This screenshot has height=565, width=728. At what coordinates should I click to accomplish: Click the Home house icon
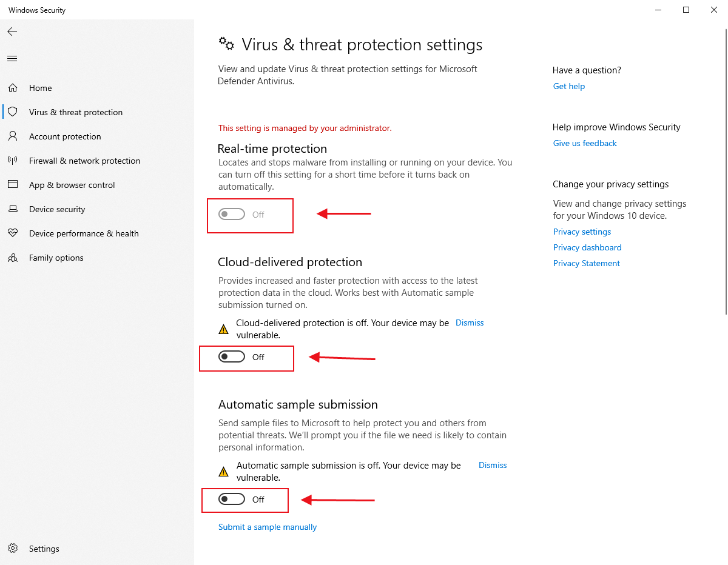click(x=12, y=88)
